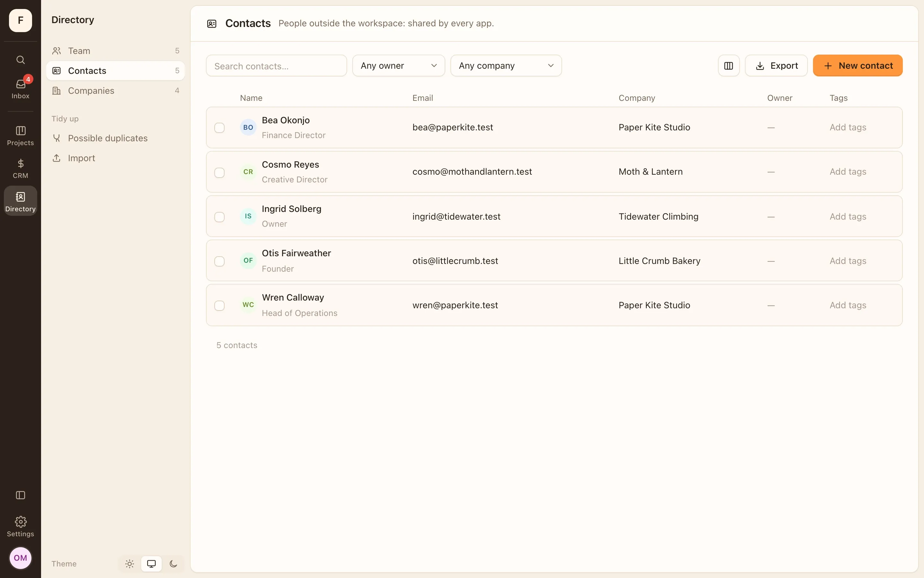The height and width of the screenshot is (578, 924).
Task: Open Settings gear
Action: 20,526
